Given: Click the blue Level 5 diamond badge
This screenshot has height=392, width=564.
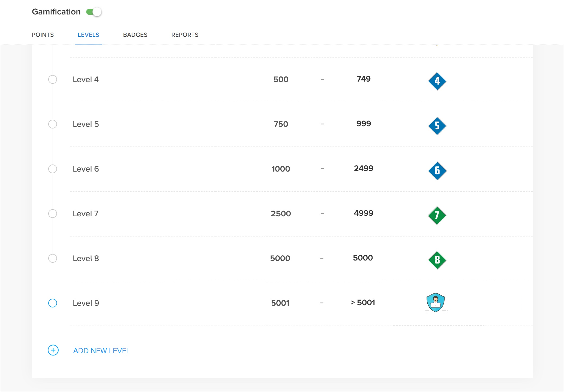Looking at the screenshot, I should click(437, 126).
